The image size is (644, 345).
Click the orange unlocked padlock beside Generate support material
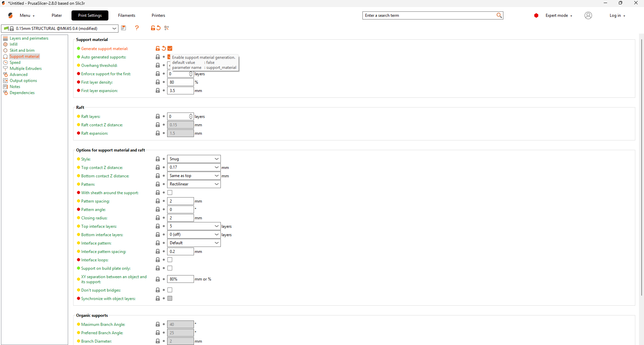pos(158,49)
